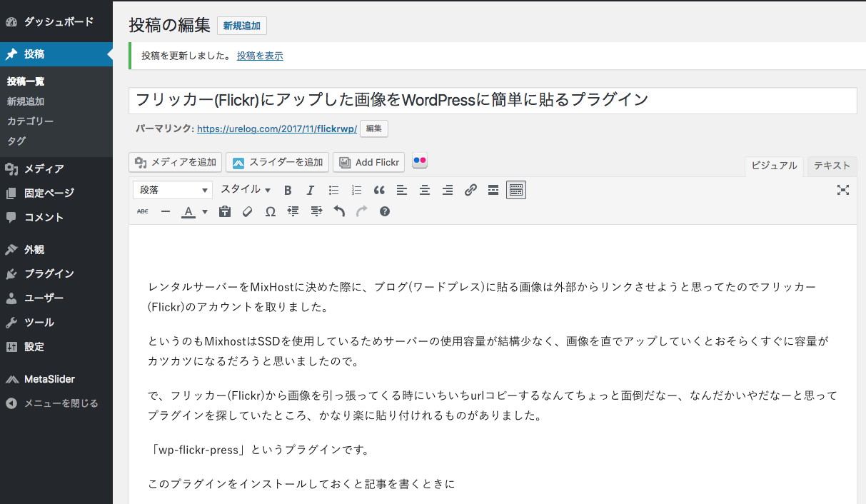This screenshot has width=866, height=504.
Task: Insert or edit a link
Action: (x=470, y=190)
